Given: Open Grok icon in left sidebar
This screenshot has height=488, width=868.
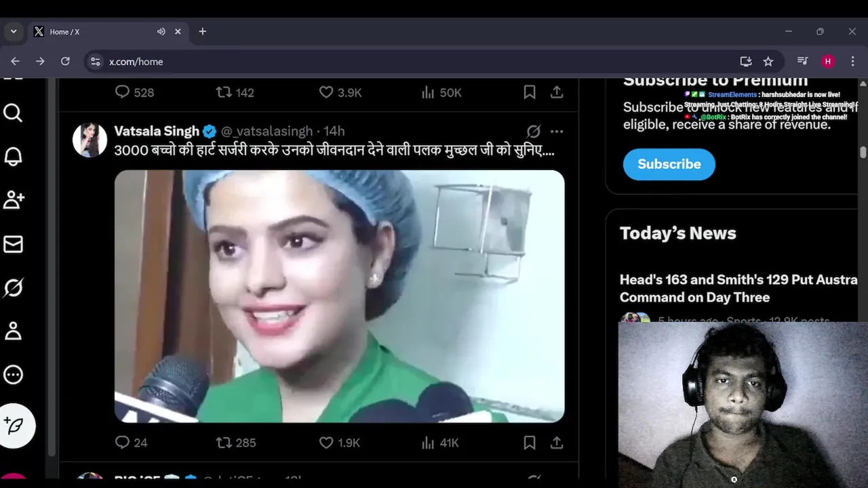Looking at the screenshot, I should pos(13,287).
